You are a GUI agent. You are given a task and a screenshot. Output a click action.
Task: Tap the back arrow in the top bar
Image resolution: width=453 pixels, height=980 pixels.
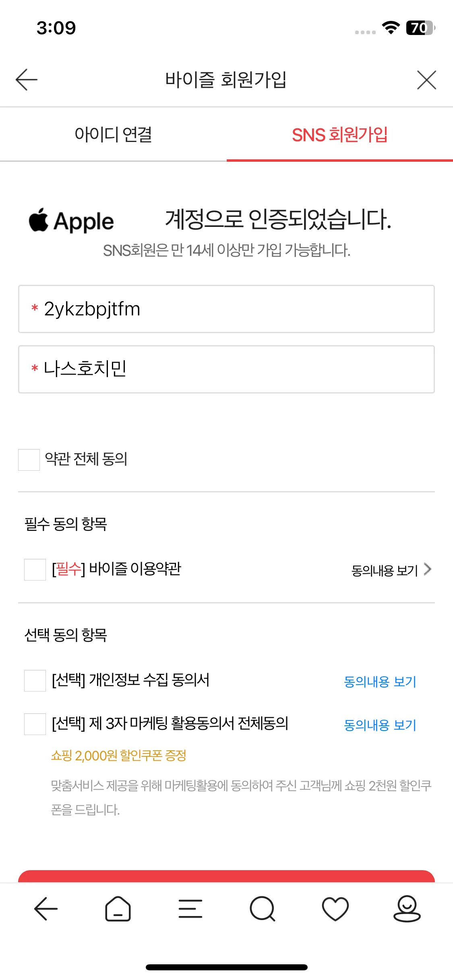pyautogui.click(x=25, y=79)
